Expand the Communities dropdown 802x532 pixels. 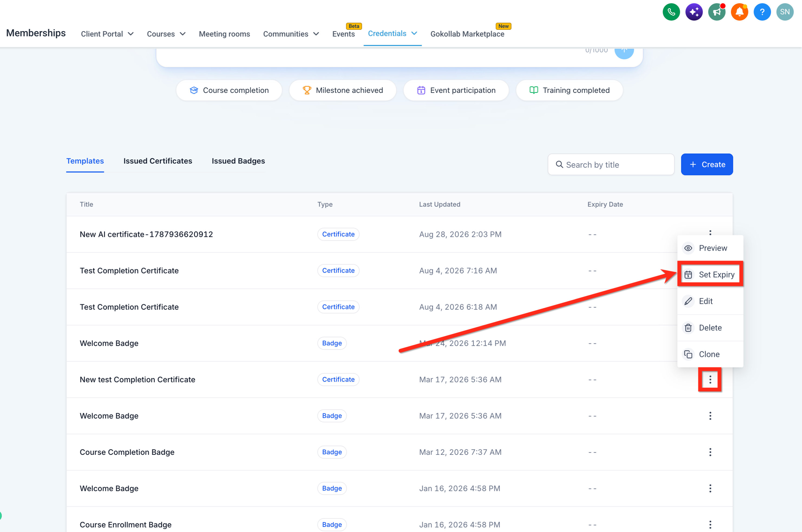(x=291, y=34)
